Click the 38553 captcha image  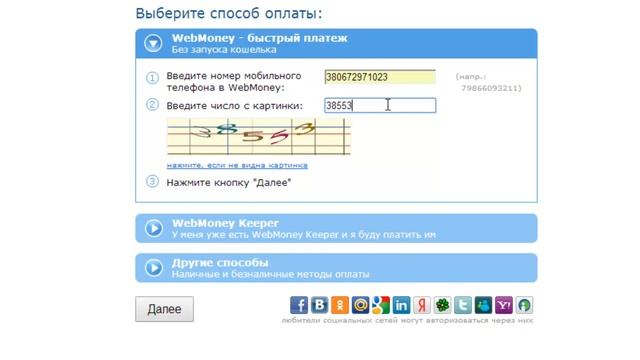259,137
